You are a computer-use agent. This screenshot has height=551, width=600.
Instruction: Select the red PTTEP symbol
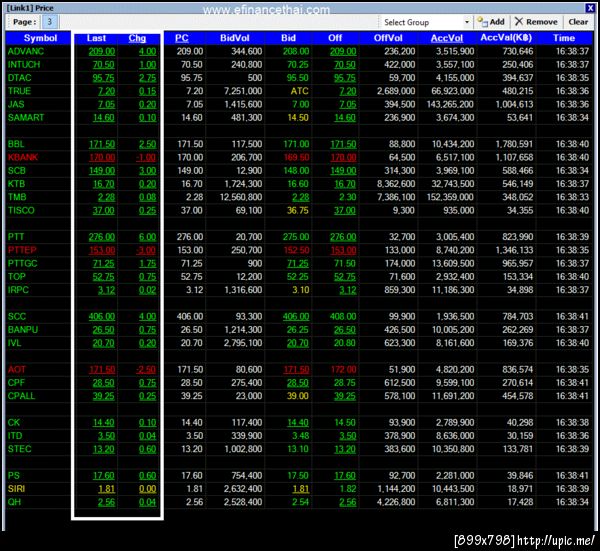tap(22, 250)
